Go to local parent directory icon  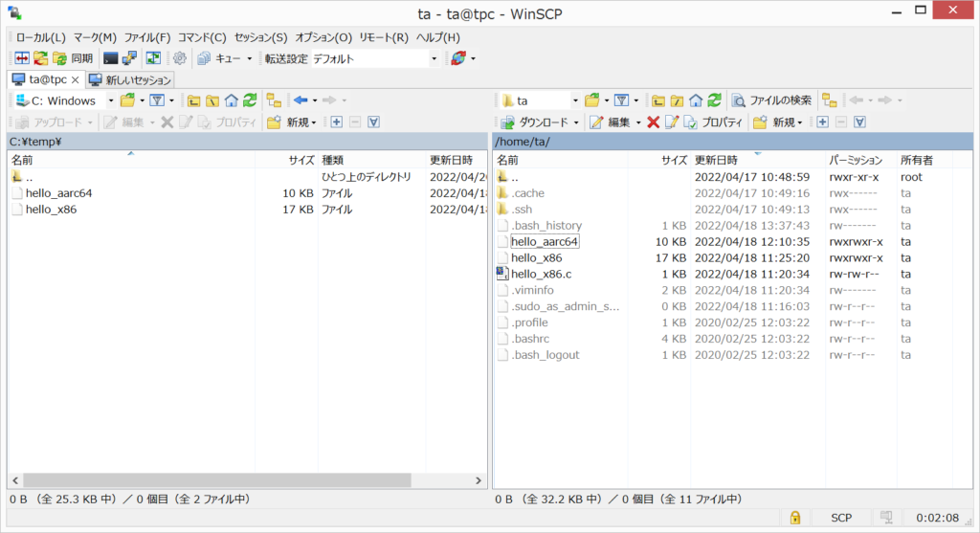(x=193, y=100)
